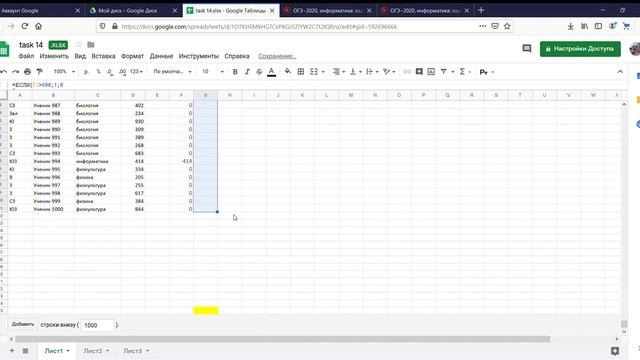Open text wrapping options
This screenshot has width=640, height=360.
(x=372, y=72)
